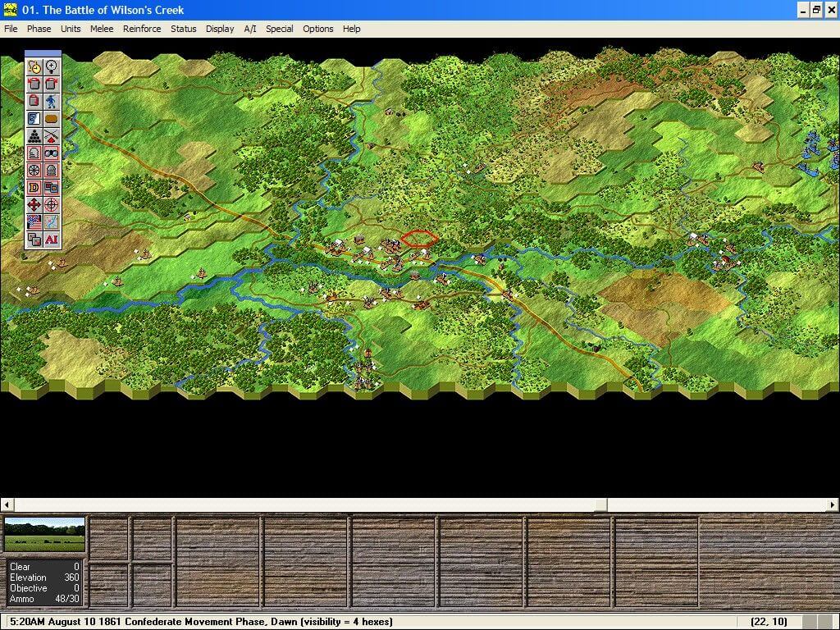
Task: Click the turn right rotate icon
Action: [x=52, y=84]
